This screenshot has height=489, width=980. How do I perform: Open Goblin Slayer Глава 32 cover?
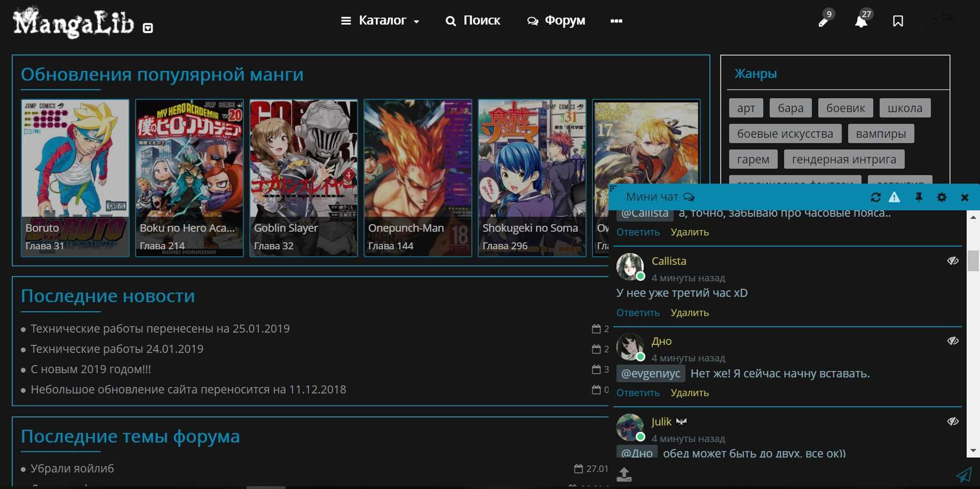[x=304, y=178]
